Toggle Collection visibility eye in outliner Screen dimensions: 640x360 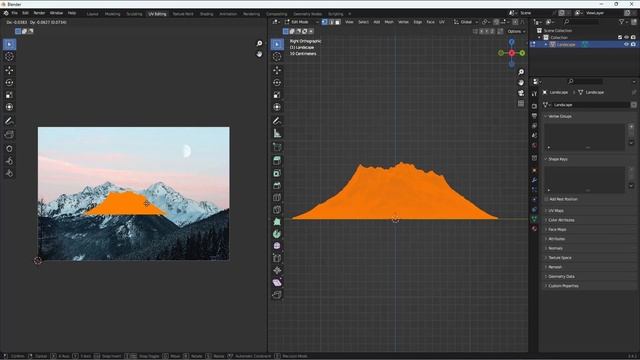626,37
